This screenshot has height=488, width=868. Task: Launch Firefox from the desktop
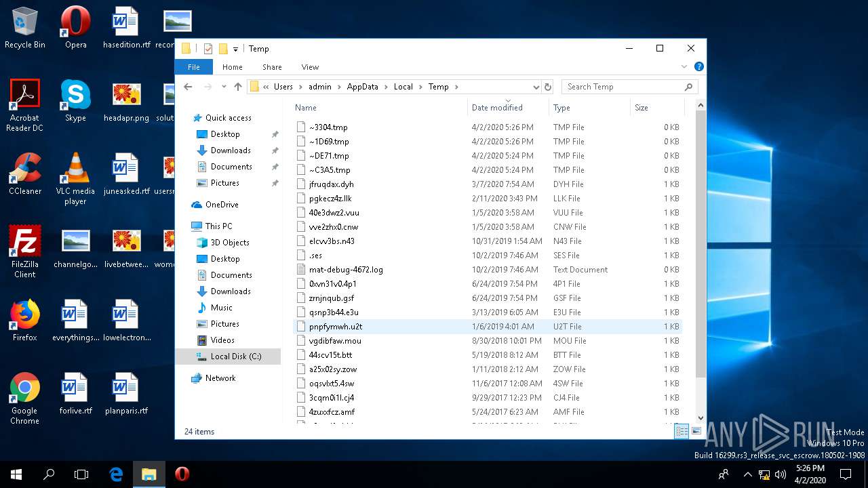25,321
